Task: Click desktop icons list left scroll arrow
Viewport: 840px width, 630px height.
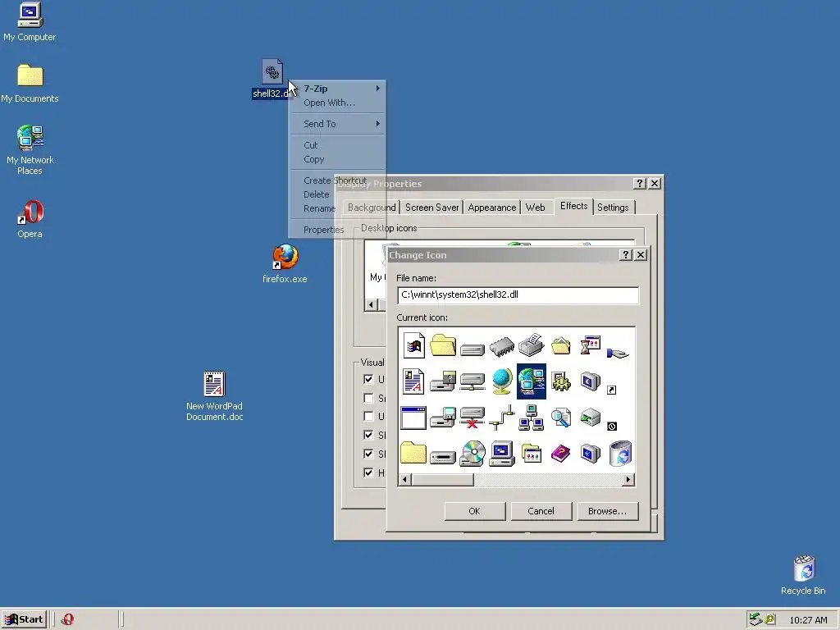Action: tap(372, 305)
